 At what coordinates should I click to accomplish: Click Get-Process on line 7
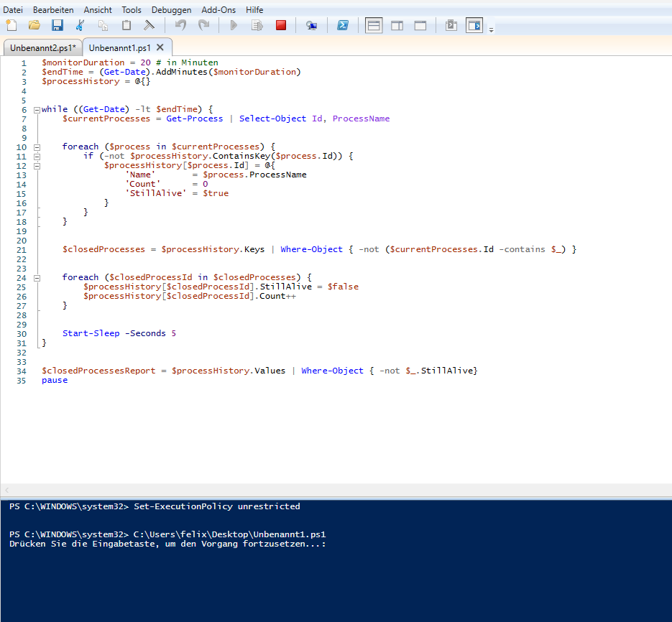195,119
